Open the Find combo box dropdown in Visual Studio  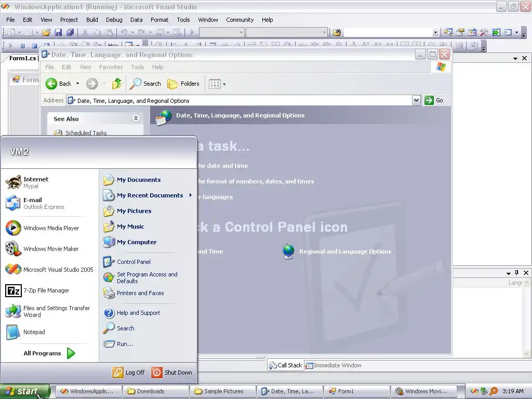click(x=435, y=33)
